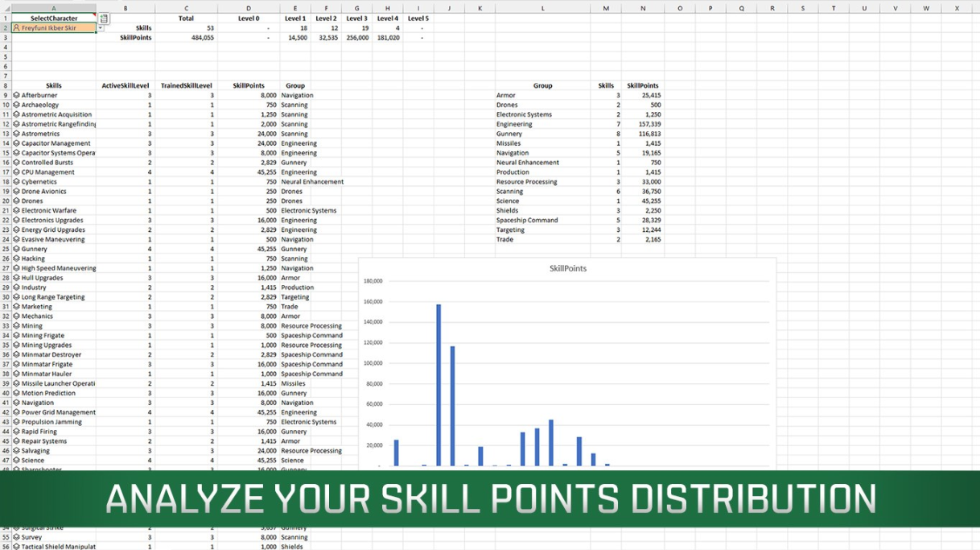This screenshot has height=550, width=980.
Task: Click the Mining Frigate row icon
Action: pyautogui.click(x=17, y=336)
